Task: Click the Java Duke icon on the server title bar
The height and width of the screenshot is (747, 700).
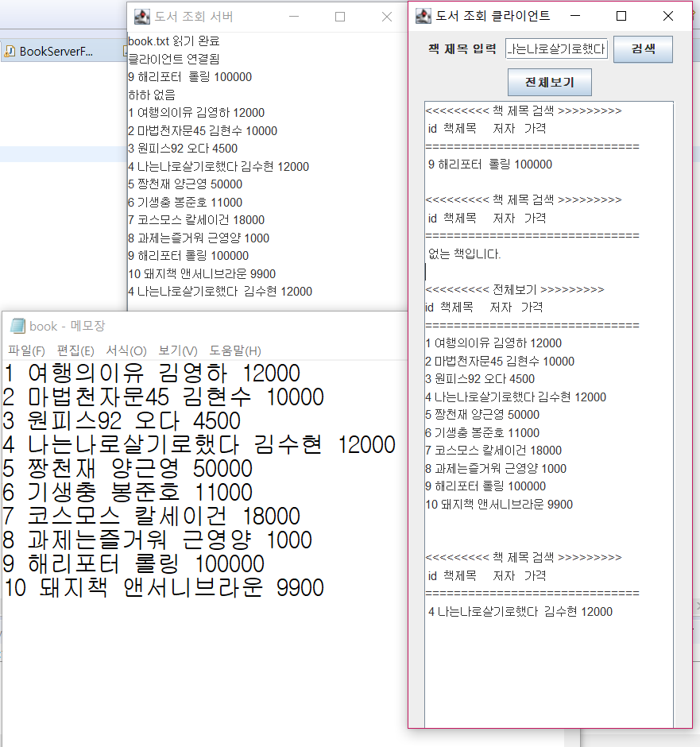Action: [141, 16]
